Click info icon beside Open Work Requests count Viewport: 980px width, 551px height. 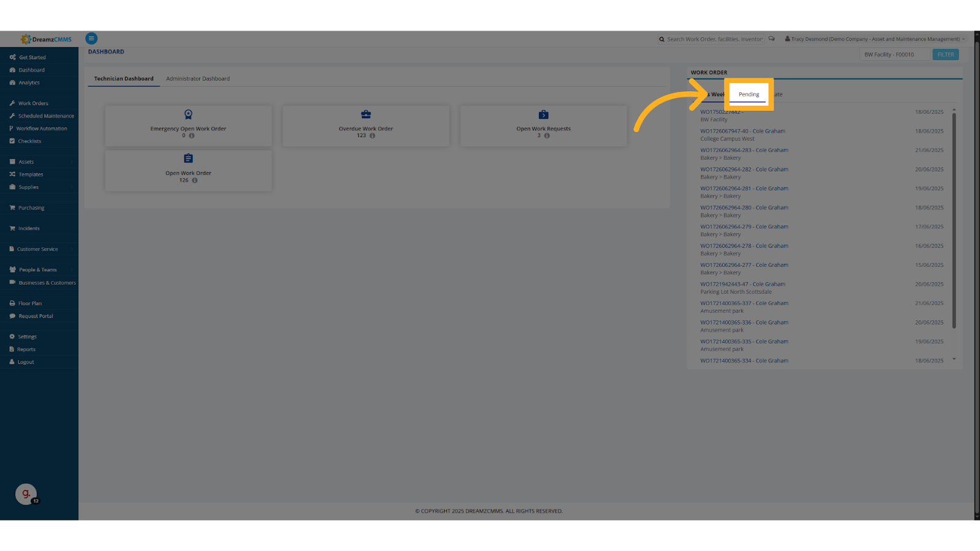[x=547, y=136]
